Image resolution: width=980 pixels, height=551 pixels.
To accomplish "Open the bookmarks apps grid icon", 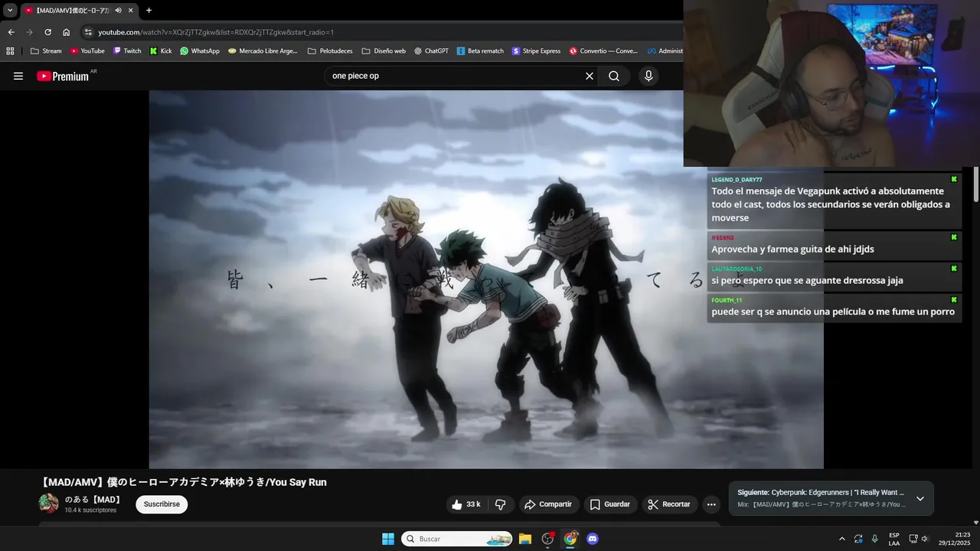I will tap(10, 51).
